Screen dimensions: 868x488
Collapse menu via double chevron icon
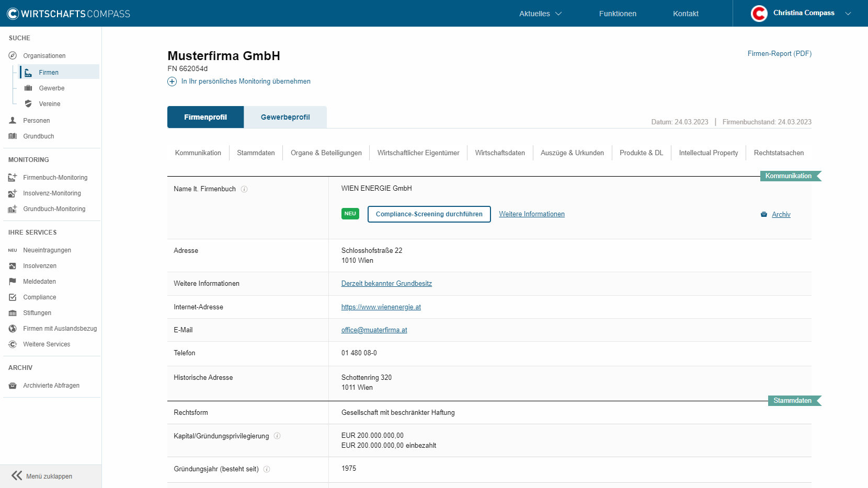click(x=17, y=475)
